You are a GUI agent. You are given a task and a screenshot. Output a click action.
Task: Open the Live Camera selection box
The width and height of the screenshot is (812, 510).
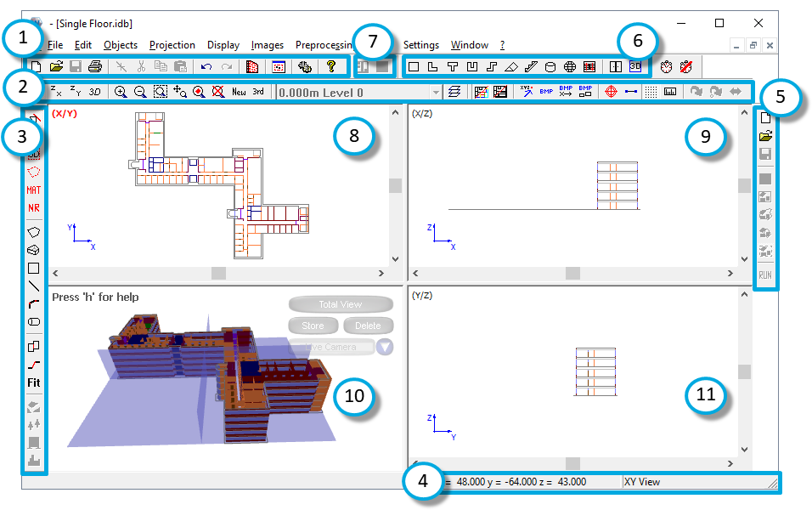(331, 347)
